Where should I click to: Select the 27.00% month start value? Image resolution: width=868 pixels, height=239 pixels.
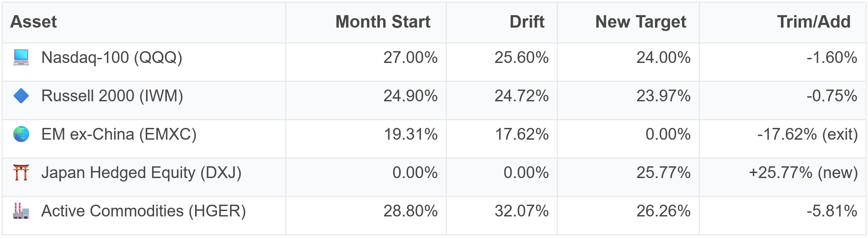(410, 57)
